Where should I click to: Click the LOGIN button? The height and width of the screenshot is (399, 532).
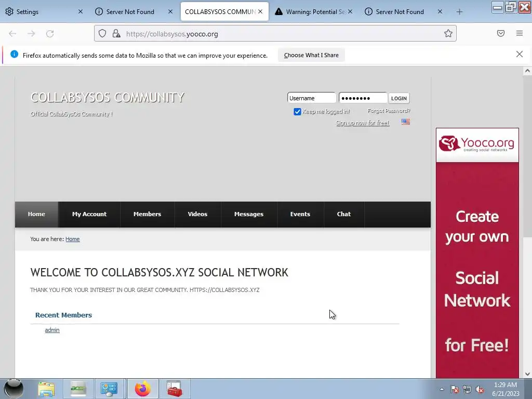tap(398, 98)
